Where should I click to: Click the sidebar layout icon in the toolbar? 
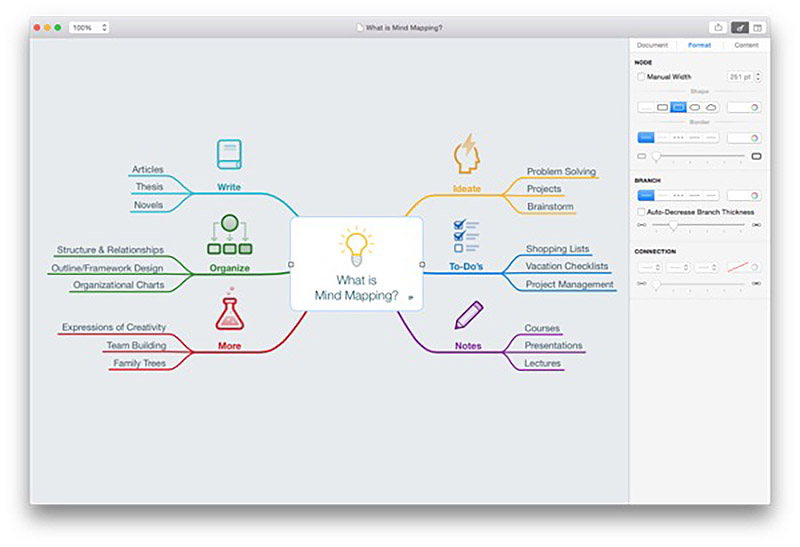(x=758, y=28)
